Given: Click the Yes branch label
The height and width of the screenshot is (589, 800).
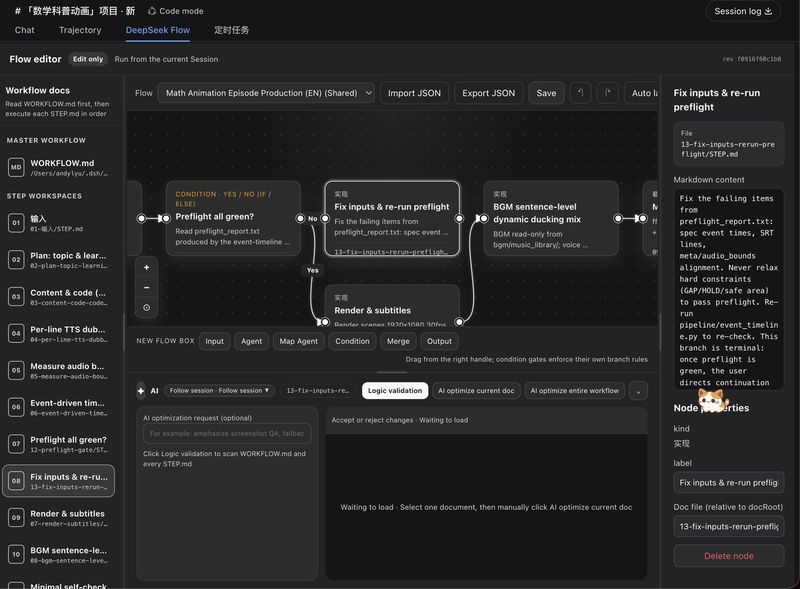Looking at the screenshot, I should pos(313,270).
